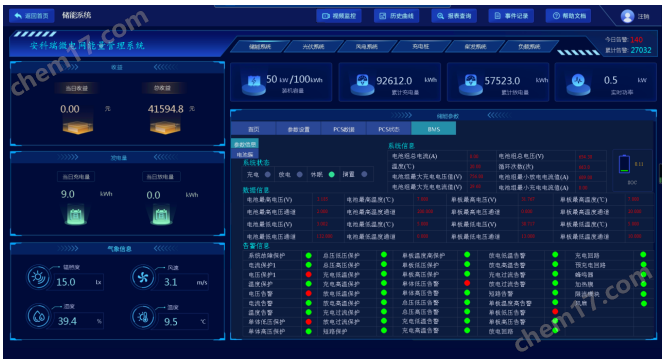664x363 pixels.
Task: Open 事件记录 event log
Action: [x=511, y=16]
